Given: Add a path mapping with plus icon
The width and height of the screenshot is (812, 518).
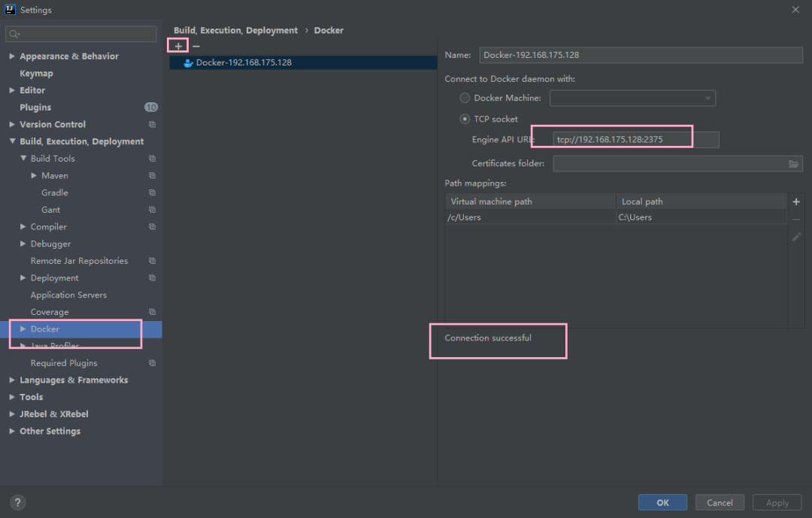Looking at the screenshot, I should click(796, 201).
